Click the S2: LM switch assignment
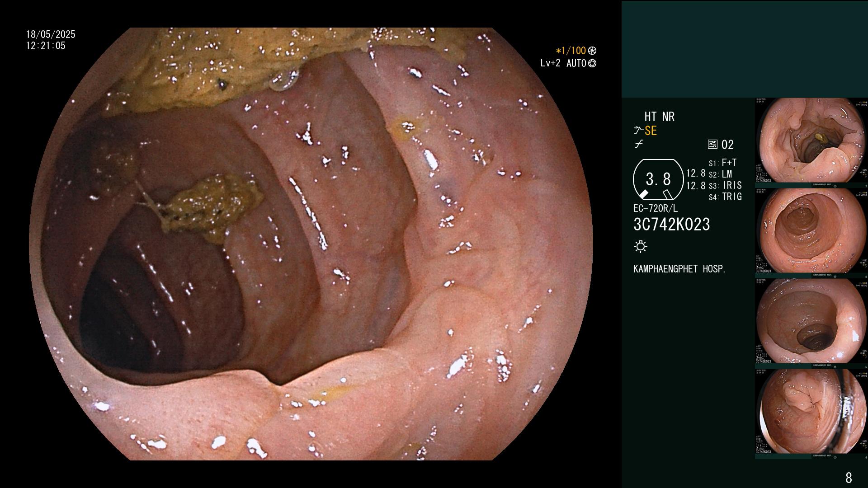The height and width of the screenshot is (488, 868). click(721, 174)
